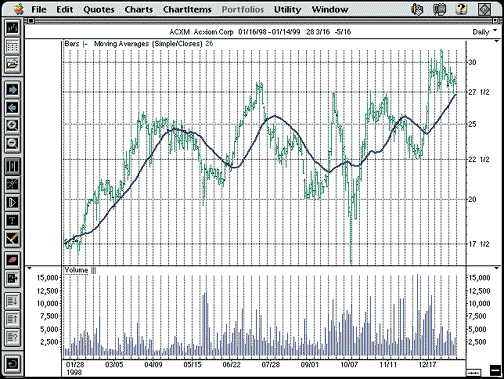Toggle the vertical bars cursor tool
The image size is (504, 379).
(12, 166)
